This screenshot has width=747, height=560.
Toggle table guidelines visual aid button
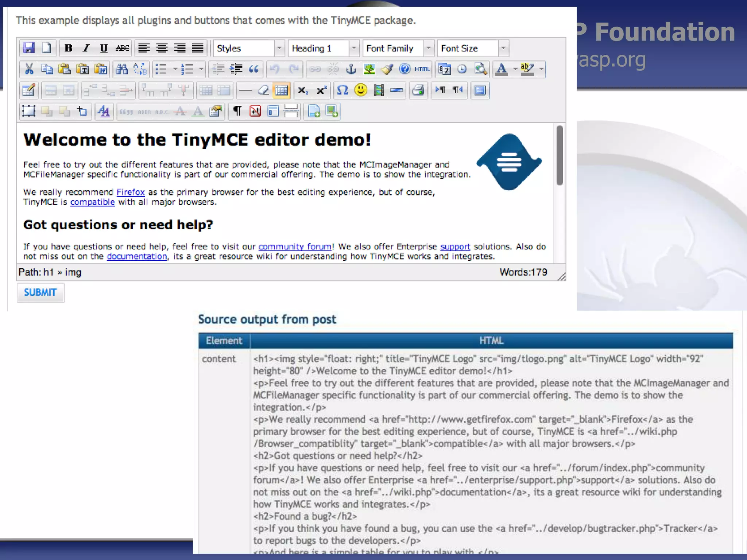(x=282, y=90)
